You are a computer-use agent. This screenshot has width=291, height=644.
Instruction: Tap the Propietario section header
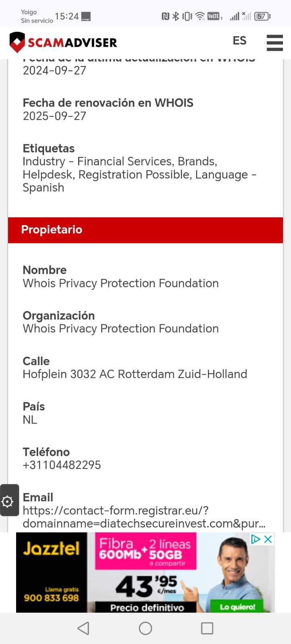click(145, 230)
